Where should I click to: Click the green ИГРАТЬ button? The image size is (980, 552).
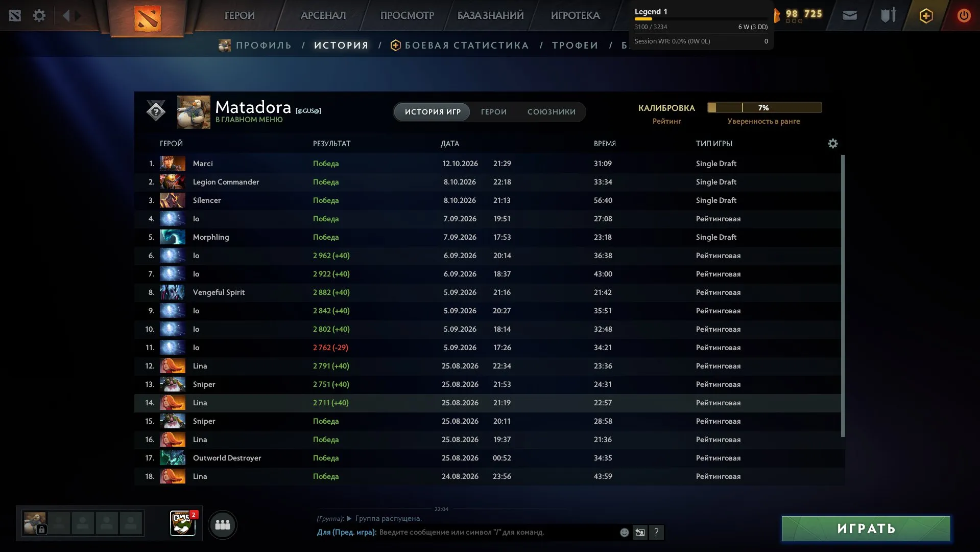tap(866, 528)
